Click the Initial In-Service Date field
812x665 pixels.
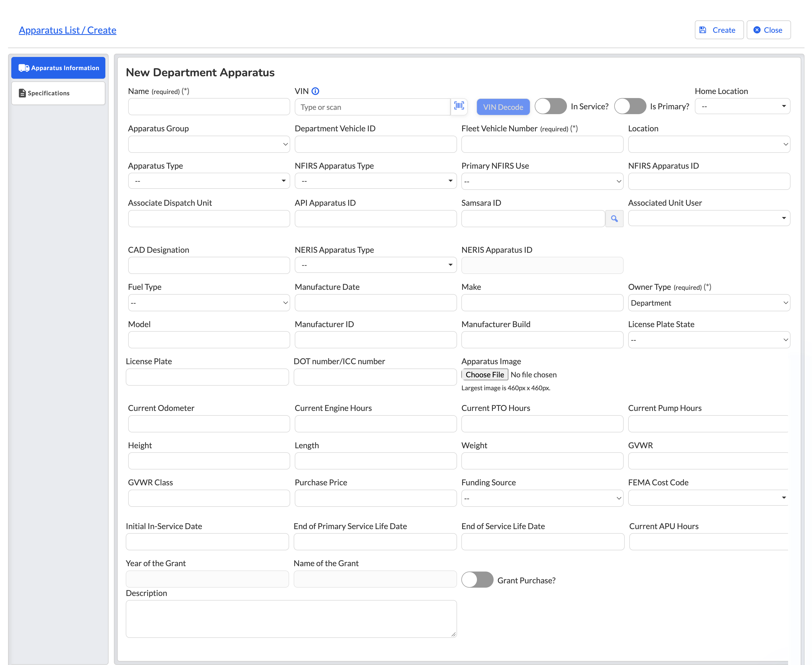(x=207, y=542)
